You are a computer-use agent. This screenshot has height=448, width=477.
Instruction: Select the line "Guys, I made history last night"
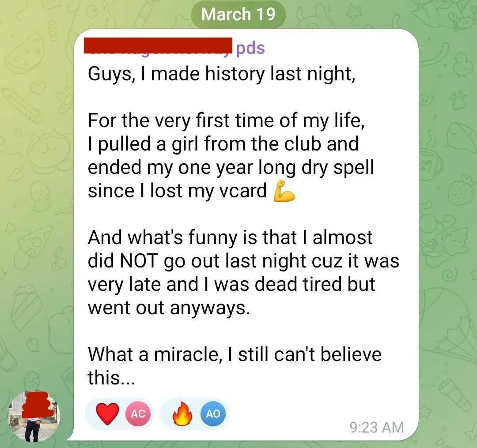click(x=221, y=74)
